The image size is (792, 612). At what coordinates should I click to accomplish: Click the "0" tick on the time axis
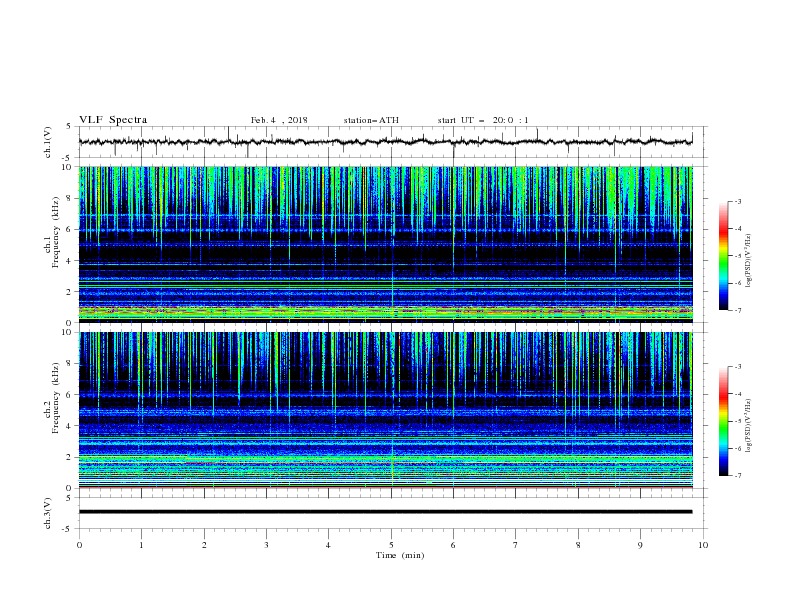tap(79, 545)
